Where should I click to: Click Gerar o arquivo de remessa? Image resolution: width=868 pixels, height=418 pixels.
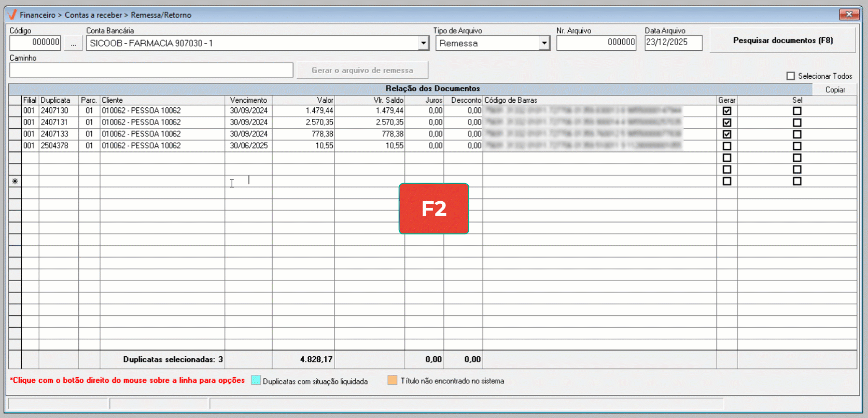point(362,70)
